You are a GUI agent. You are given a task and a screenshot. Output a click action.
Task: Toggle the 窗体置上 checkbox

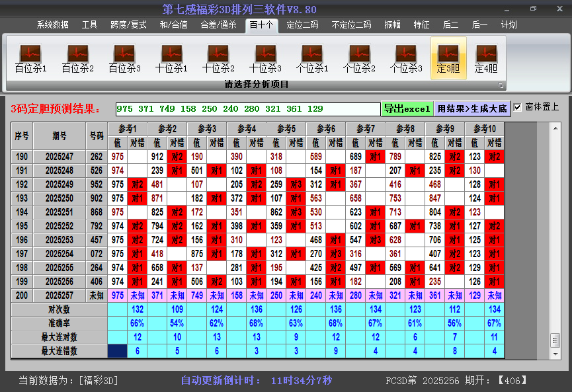click(x=517, y=107)
